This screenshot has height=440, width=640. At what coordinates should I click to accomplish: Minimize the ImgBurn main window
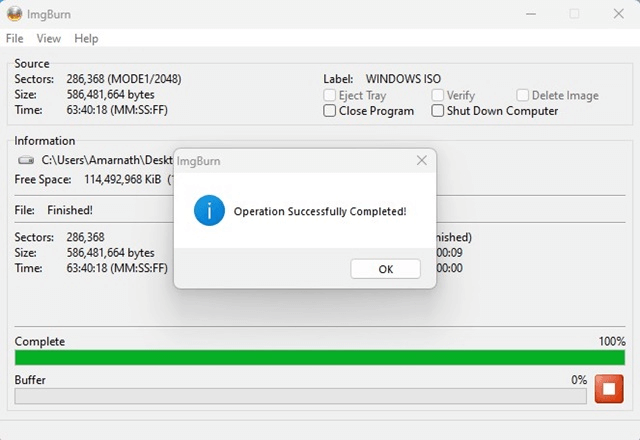[528, 14]
